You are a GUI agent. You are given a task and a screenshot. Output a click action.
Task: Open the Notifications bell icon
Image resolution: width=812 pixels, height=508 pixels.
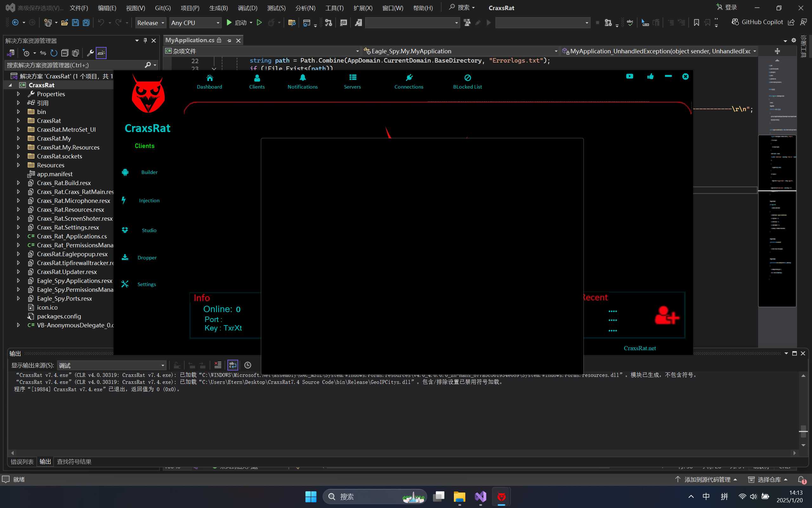point(302,77)
